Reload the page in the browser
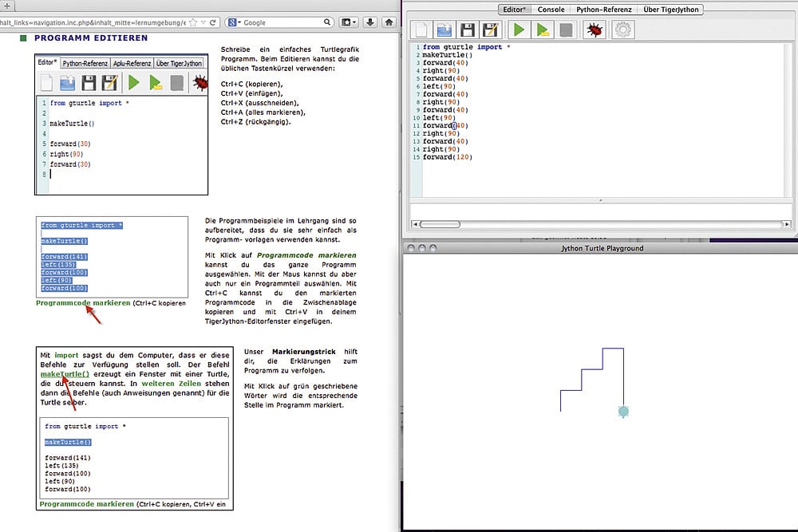The height and width of the screenshot is (532, 798). [x=215, y=22]
